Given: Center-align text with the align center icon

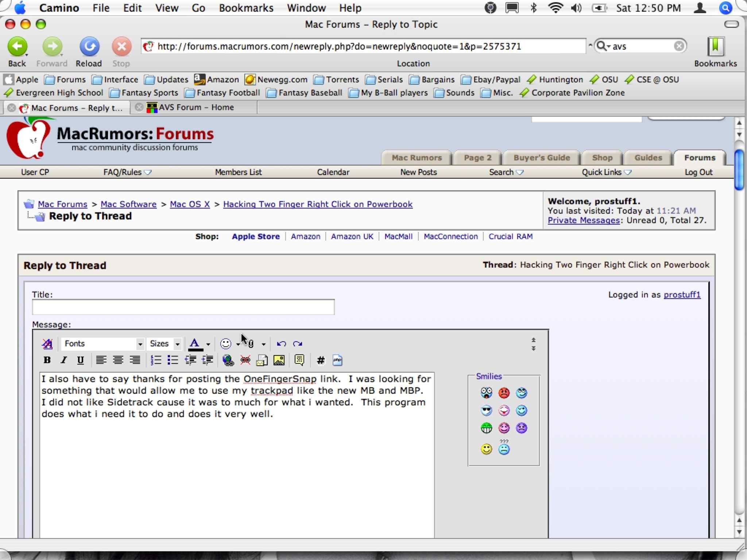Looking at the screenshot, I should 118,360.
